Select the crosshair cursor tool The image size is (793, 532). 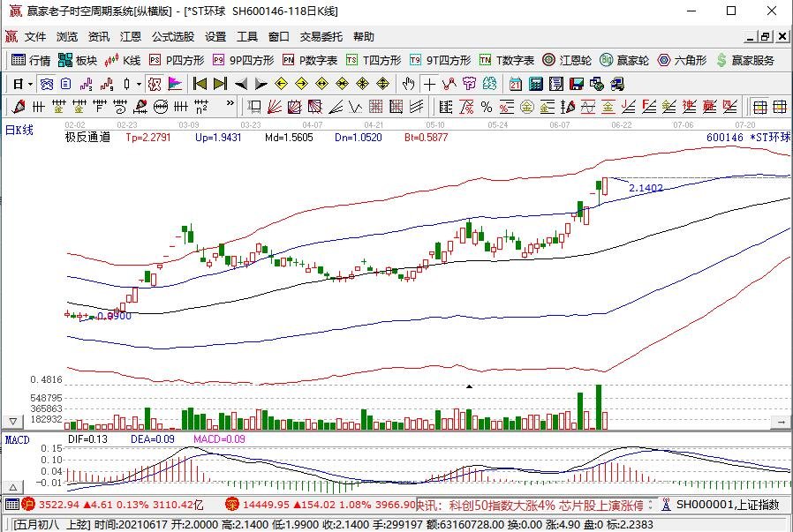pos(429,84)
